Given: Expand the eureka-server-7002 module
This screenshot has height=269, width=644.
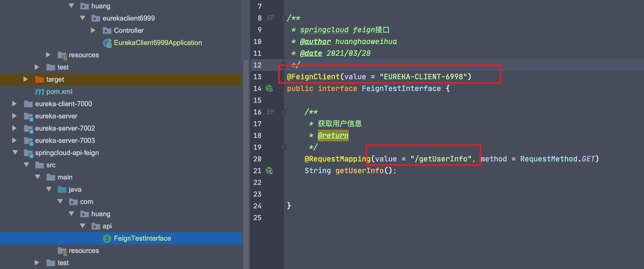Looking at the screenshot, I should point(14,128).
